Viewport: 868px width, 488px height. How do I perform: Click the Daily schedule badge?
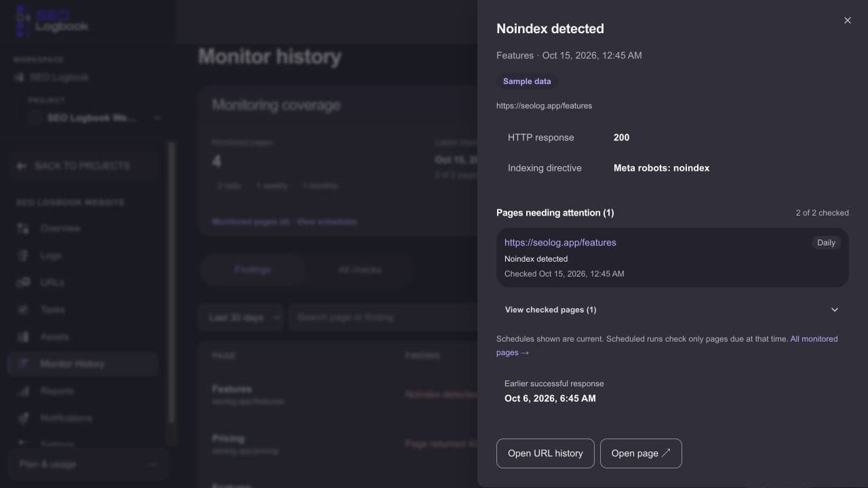pyautogui.click(x=826, y=243)
